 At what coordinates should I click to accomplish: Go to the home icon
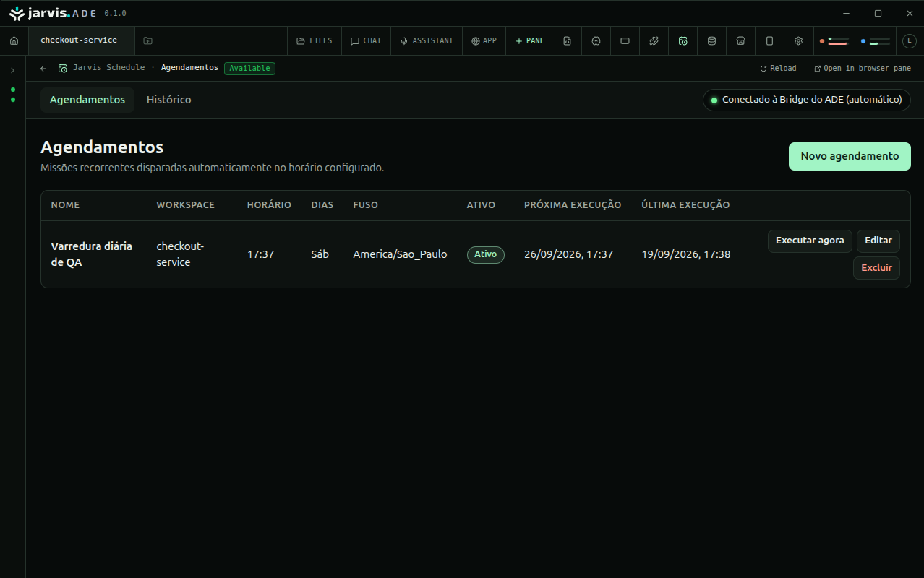14,41
